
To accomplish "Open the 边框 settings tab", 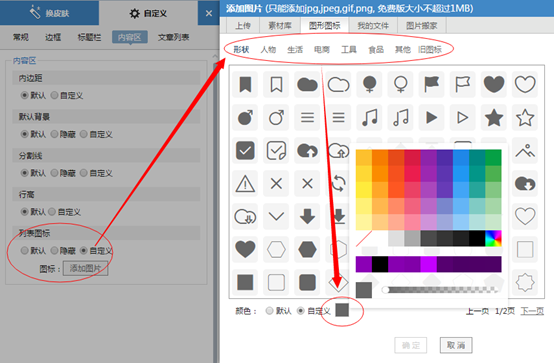I will pos(53,37).
